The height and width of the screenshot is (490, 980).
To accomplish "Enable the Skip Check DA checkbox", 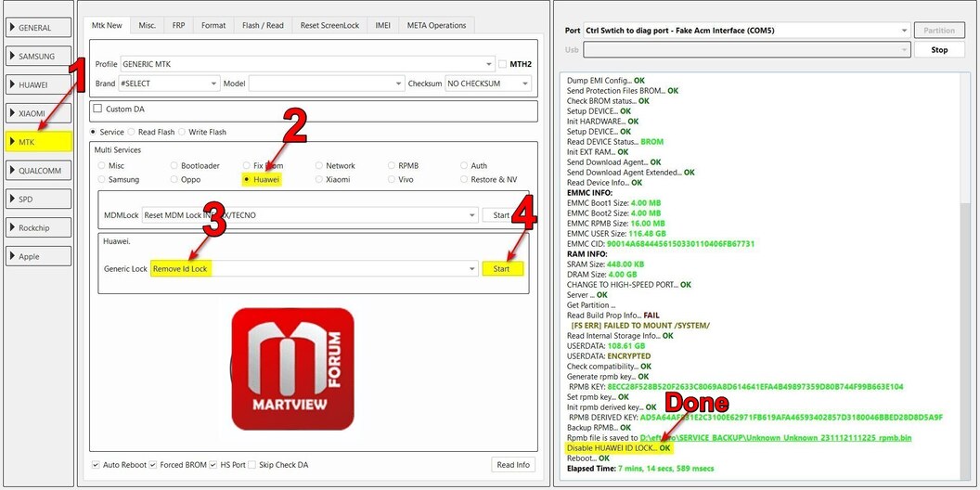I will click(x=251, y=465).
